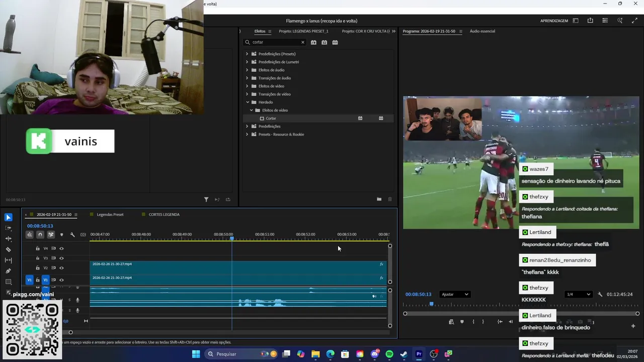Mark Out point in Program monitor
The width and height of the screenshot is (644, 362).
pyautogui.click(x=483, y=322)
